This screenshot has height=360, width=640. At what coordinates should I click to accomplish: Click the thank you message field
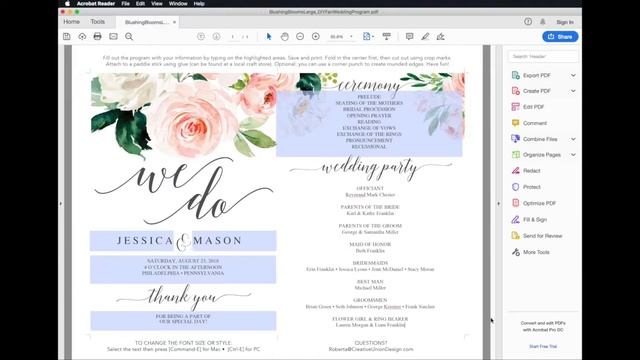click(183, 320)
